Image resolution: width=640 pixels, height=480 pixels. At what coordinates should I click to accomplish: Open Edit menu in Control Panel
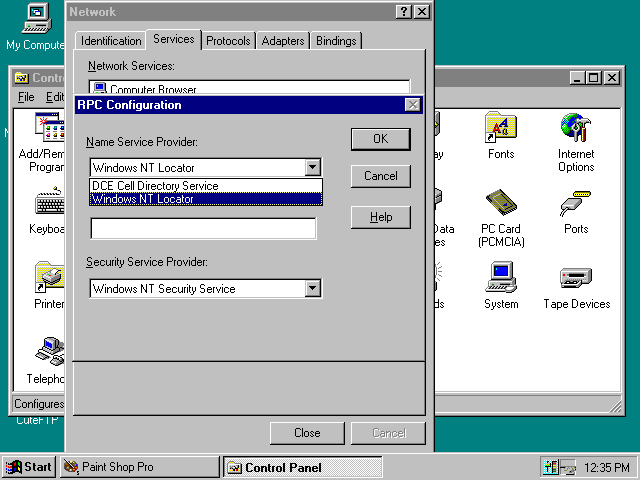point(55,97)
